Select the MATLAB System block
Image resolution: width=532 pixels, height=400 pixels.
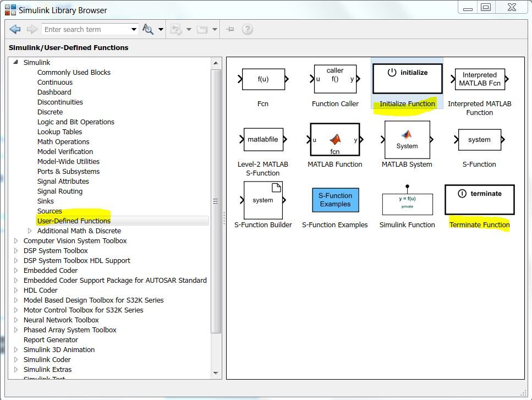click(407, 139)
